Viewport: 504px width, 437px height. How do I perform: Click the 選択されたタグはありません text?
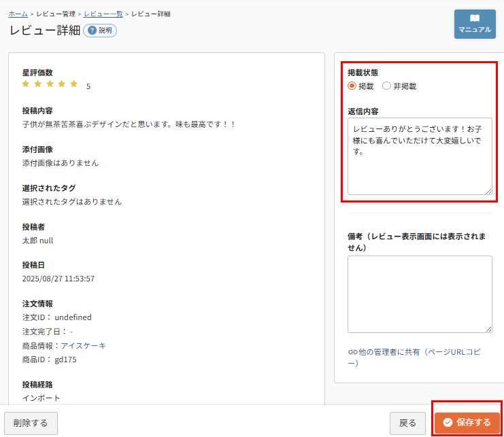72,202
